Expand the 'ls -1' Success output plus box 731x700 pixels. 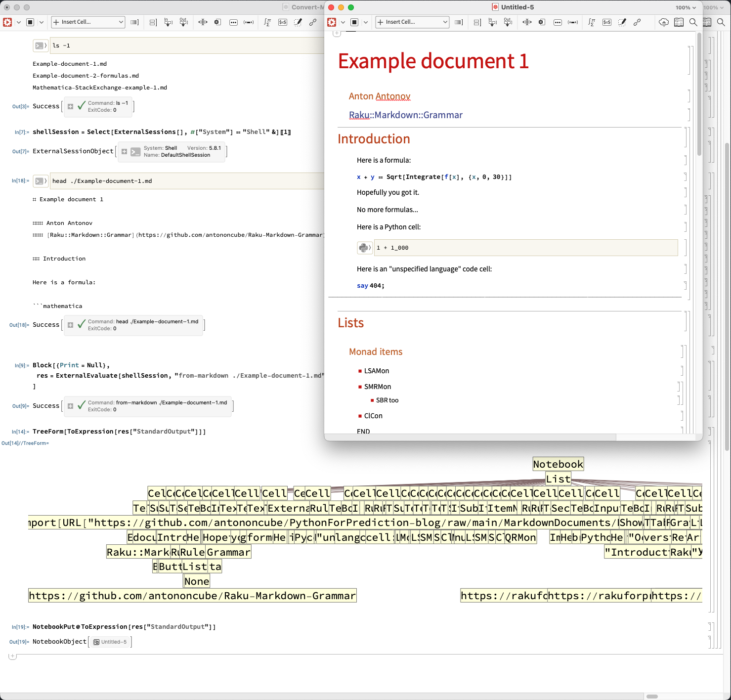tap(70, 106)
